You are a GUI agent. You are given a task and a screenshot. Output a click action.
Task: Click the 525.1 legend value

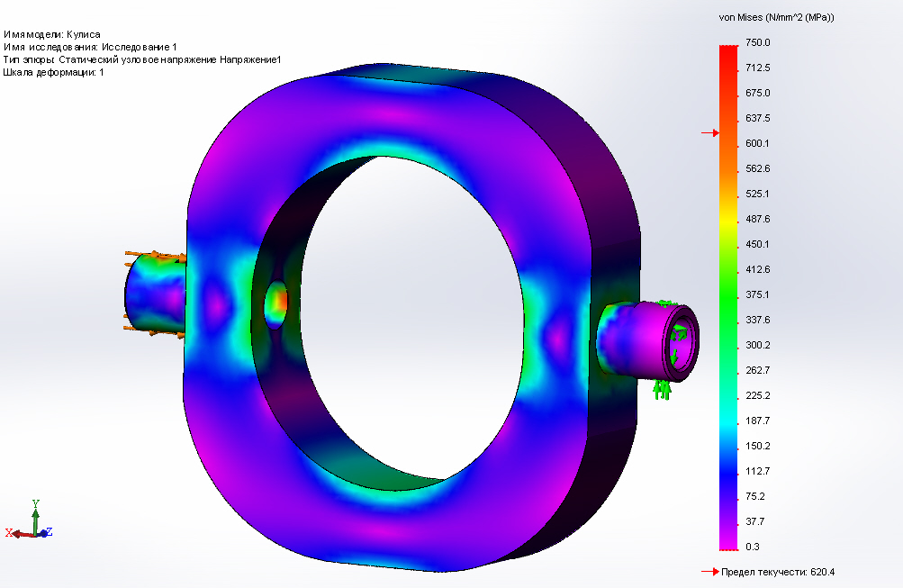[x=757, y=194]
